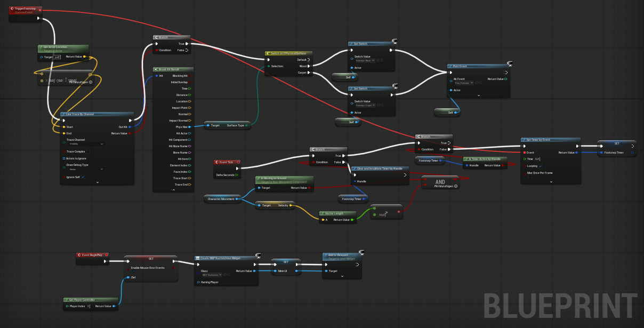Viewport: 644px width, 328px height.
Task: Click the Trace End output pin
Action: tap(190, 185)
